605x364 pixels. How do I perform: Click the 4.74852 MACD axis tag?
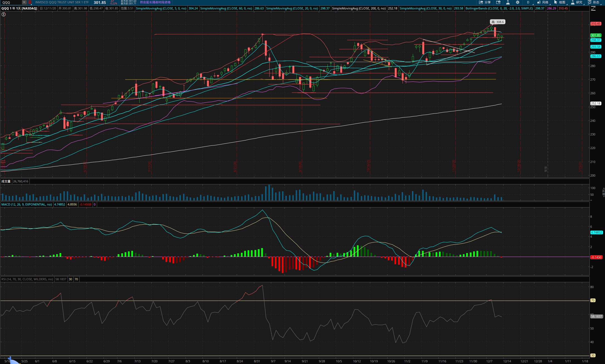pos(596,232)
